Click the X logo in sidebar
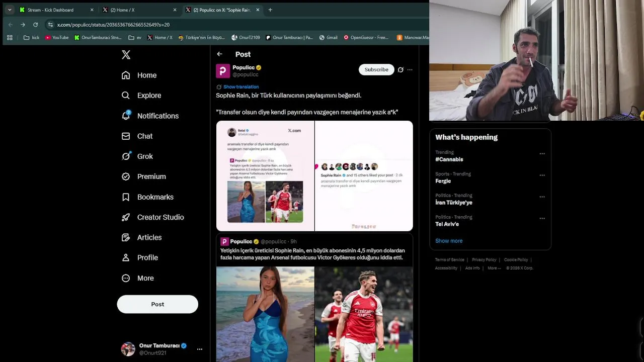 (x=126, y=55)
